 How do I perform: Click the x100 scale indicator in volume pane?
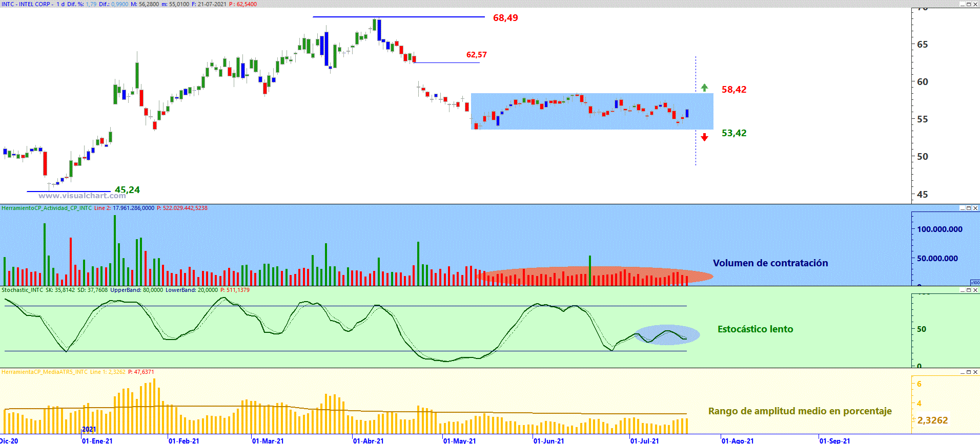point(975,283)
